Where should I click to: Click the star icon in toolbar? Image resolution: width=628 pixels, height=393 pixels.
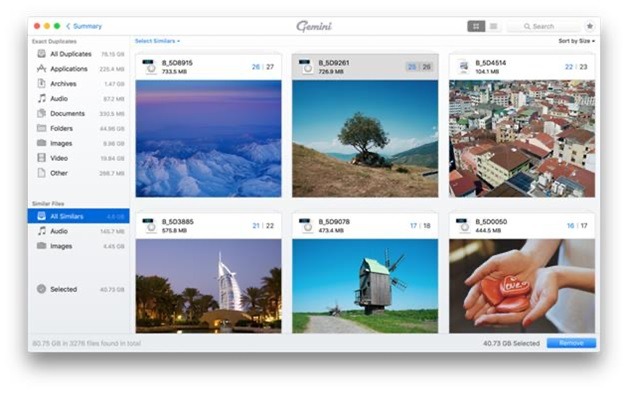click(590, 26)
